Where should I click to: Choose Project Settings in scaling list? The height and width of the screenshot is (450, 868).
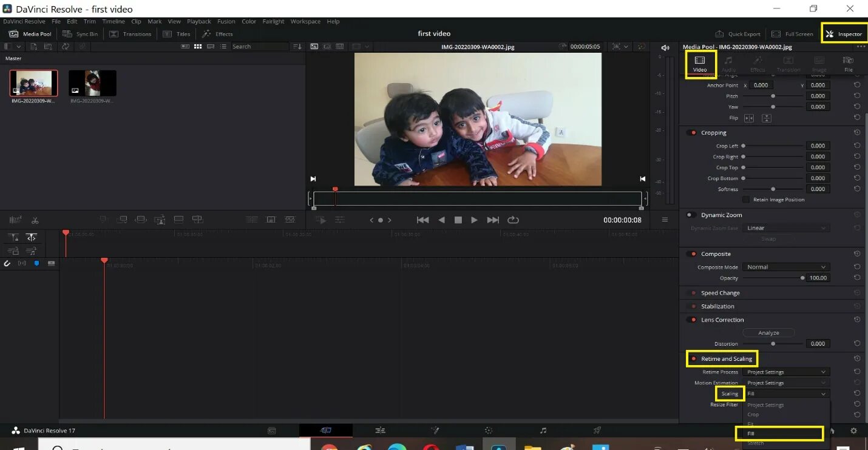click(785, 405)
